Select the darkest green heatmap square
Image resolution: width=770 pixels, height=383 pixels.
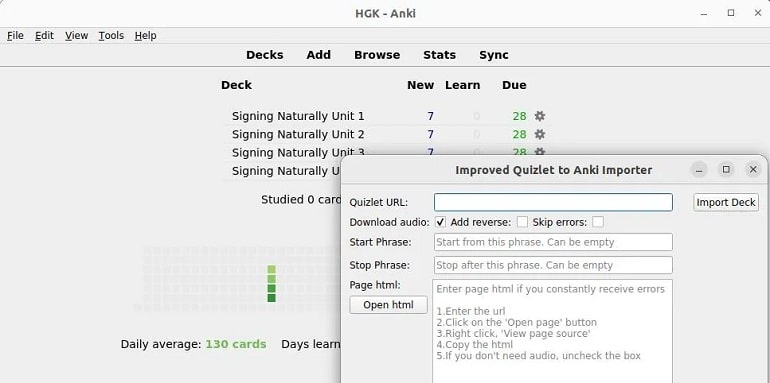pyautogui.click(x=272, y=298)
